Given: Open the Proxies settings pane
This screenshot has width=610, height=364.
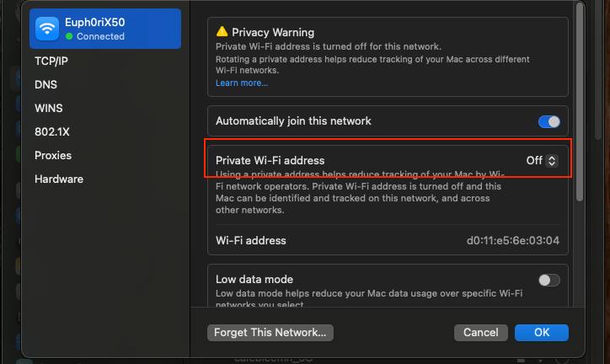Looking at the screenshot, I should [53, 156].
